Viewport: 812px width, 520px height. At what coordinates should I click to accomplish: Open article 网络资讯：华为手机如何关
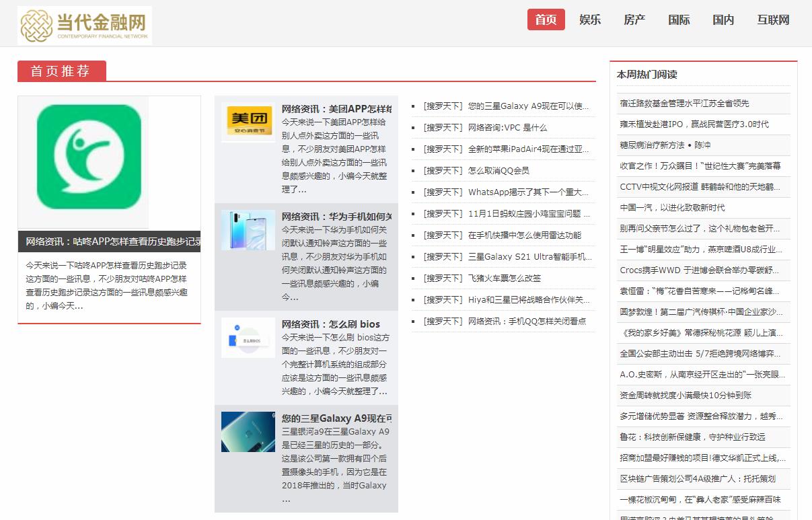coord(336,217)
